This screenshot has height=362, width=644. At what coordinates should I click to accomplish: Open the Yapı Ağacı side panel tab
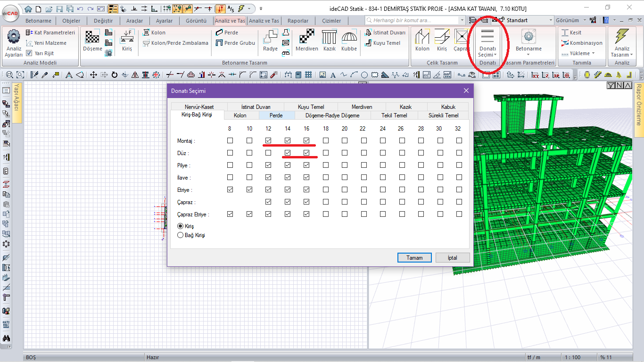pos(17,103)
